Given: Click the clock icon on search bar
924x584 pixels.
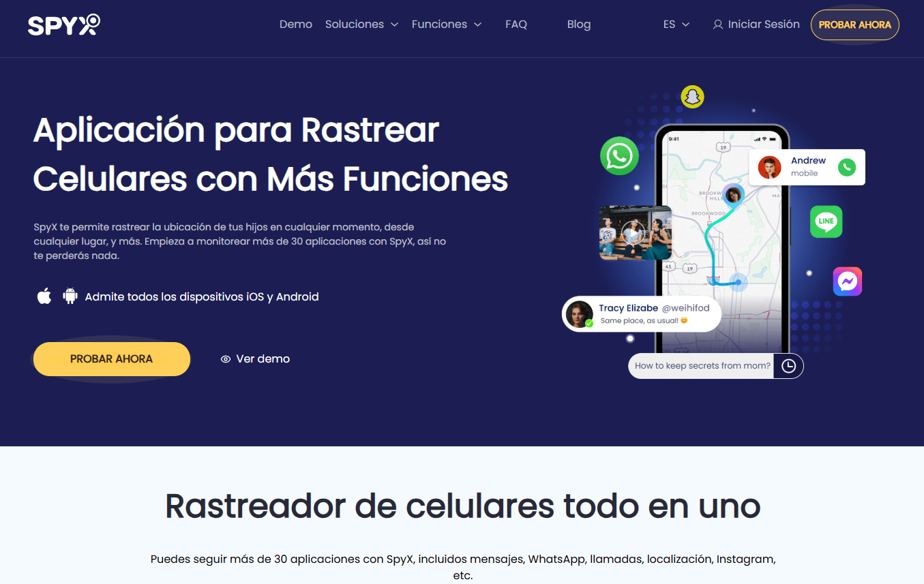Looking at the screenshot, I should pos(788,366).
